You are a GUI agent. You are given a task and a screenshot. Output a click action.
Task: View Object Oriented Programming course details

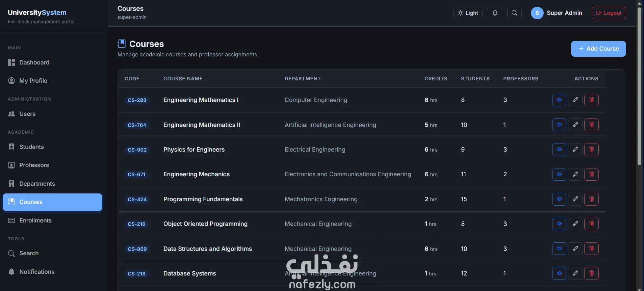pos(559,224)
